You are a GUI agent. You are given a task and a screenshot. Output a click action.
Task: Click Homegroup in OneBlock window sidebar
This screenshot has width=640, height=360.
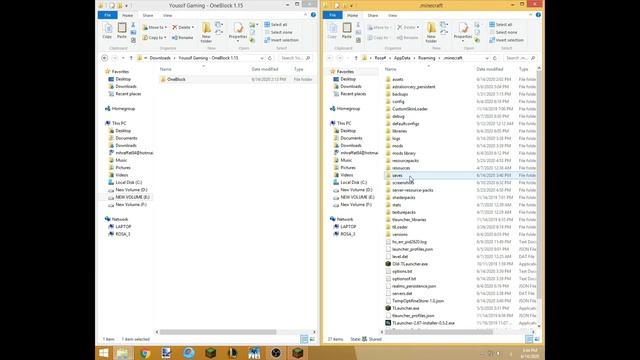tap(123, 109)
